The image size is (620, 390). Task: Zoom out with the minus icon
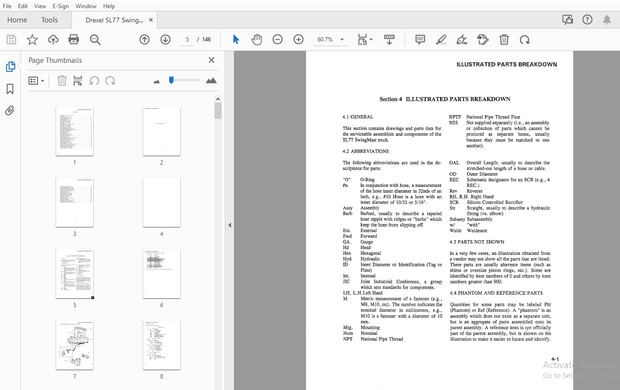click(x=278, y=40)
